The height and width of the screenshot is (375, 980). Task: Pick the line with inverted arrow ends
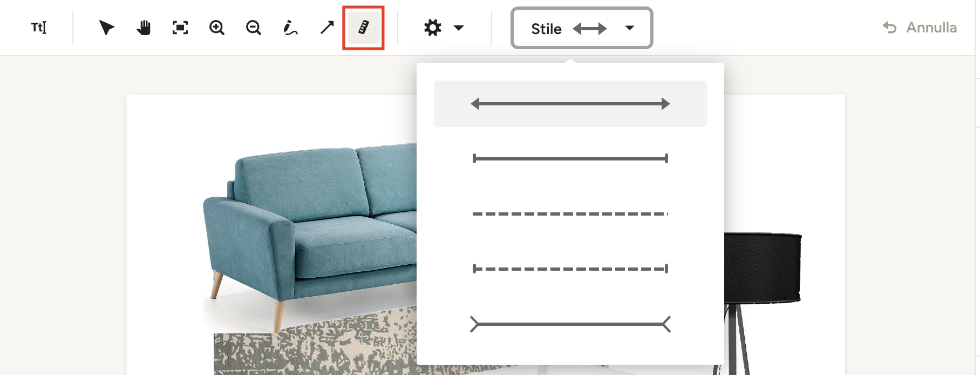570,324
